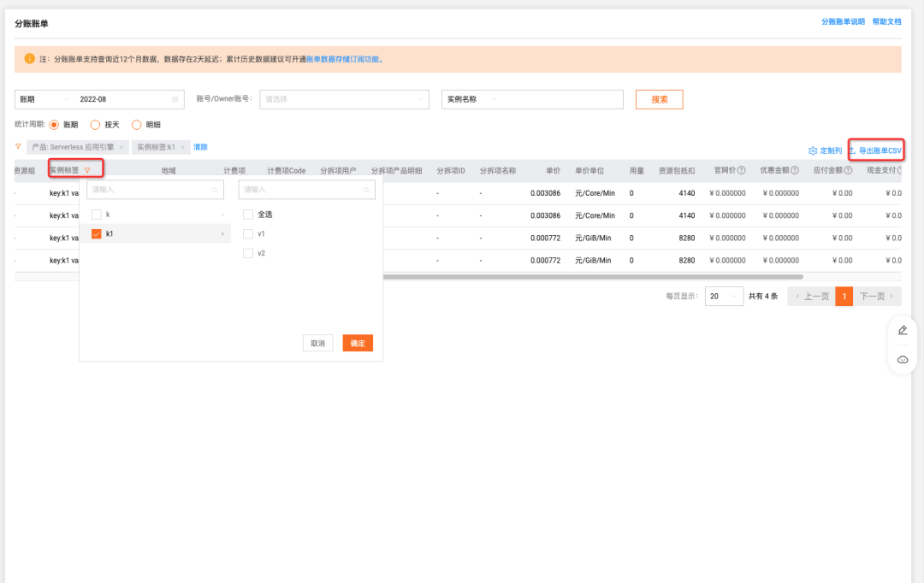Screen dimensions: 924x583
Task: Click the 地域 column header
Action: pos(169,171)
